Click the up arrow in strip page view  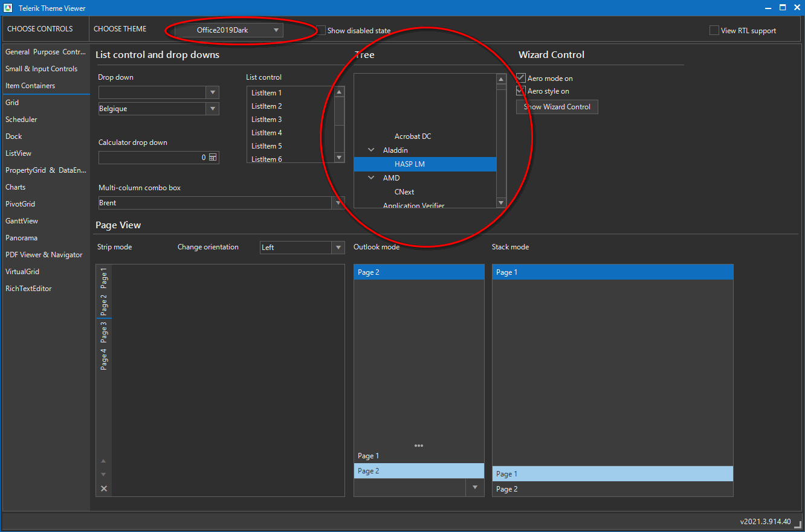[x=103, y=461]
